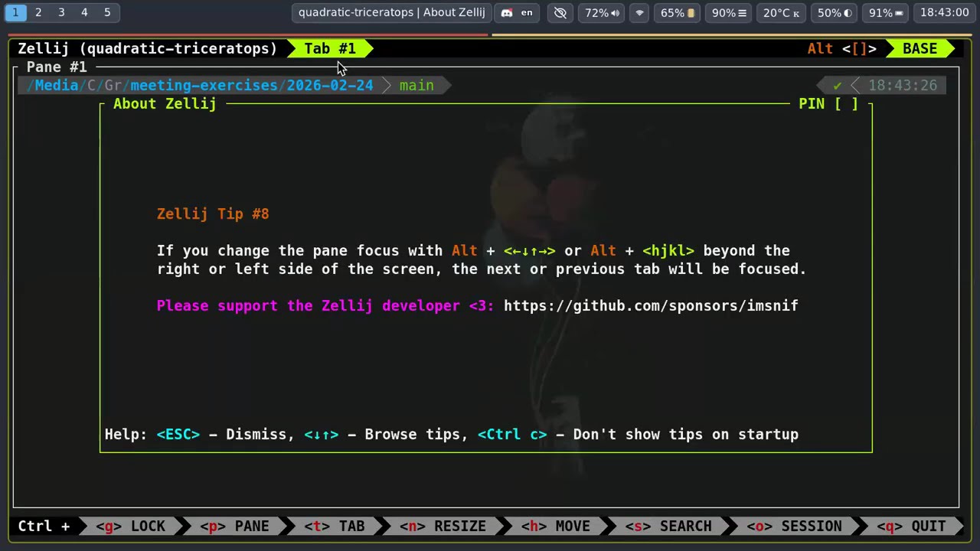
Task: Select Zellij Tab #1
Action: pyautogui.click(x=330, y=48)
